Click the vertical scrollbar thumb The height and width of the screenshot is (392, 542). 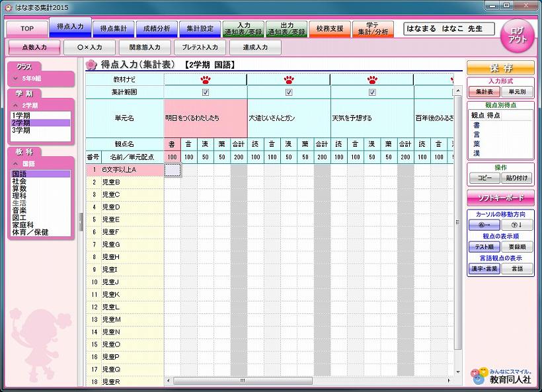click(458, 223)
